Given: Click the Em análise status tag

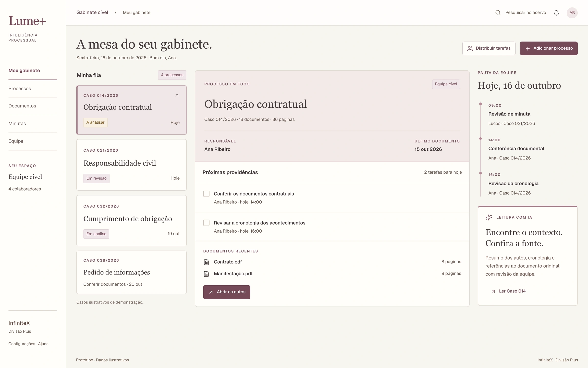Looking at the screenshot, I should (x=96, y=234).
